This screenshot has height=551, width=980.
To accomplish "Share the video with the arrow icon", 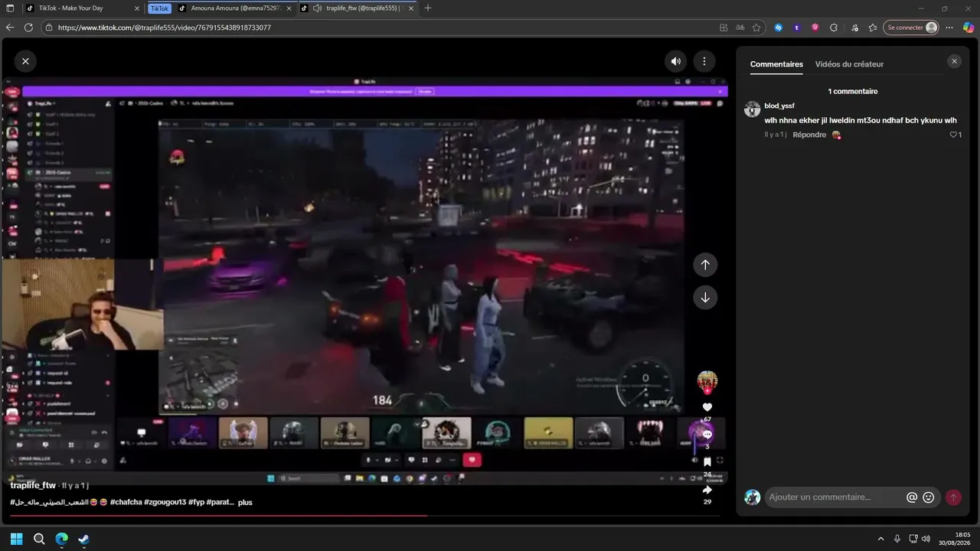I will point(707,490).
